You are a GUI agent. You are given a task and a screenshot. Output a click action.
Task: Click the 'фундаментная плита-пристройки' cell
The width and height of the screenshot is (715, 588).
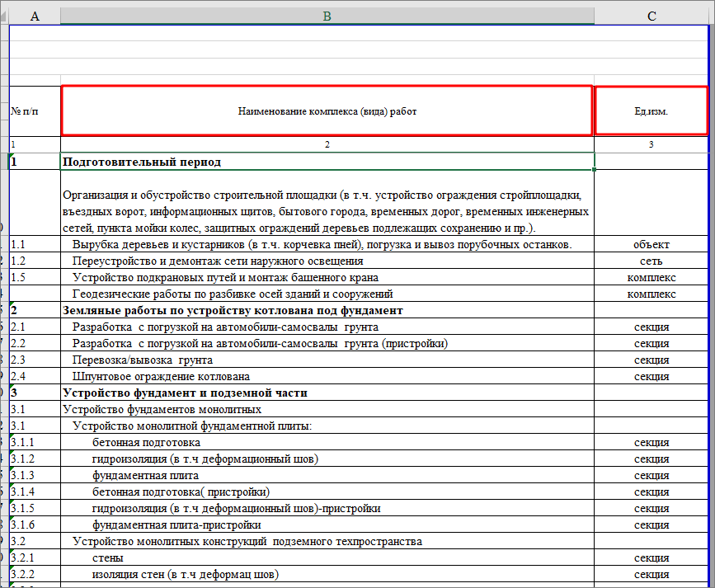tap(176, 524)
